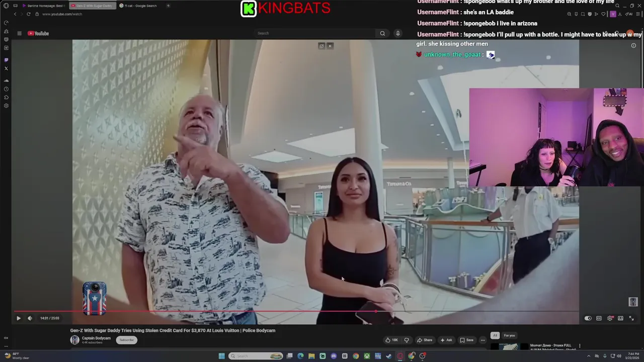Open a new browser tab
Screen dimensions: 644x362
pyautogui.click(x=168, y=6)
